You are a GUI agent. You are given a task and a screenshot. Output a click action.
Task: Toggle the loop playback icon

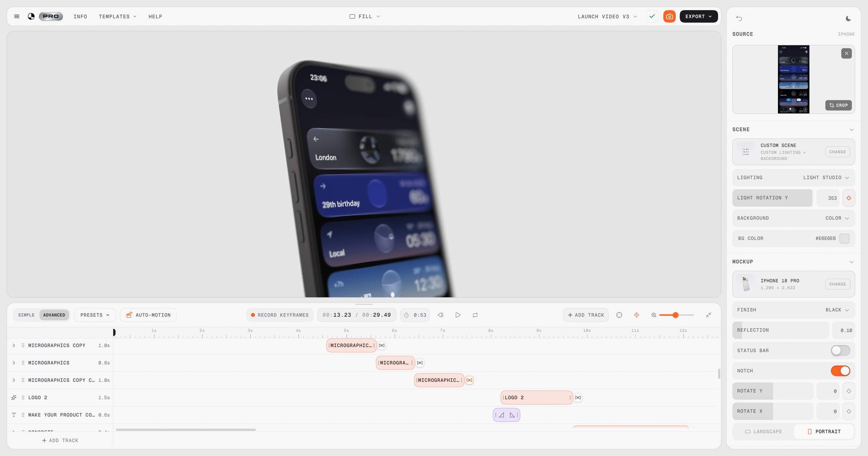(x=475, y=315)
